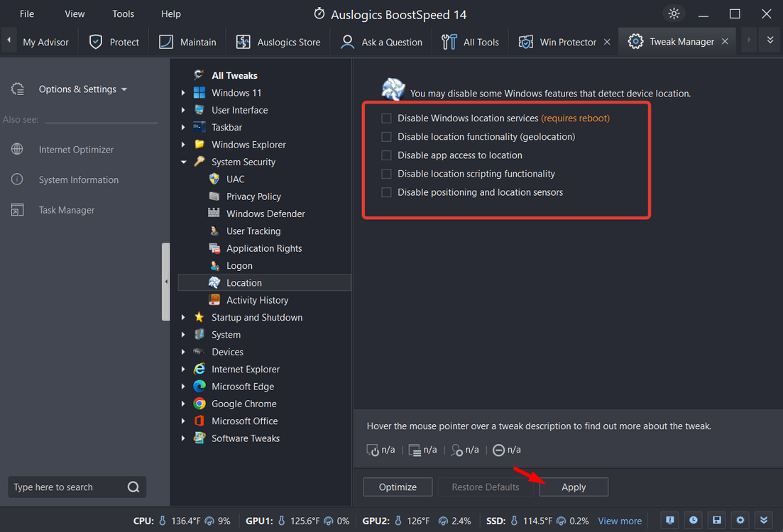Click the save disk icon in status bar

point(717,520)
